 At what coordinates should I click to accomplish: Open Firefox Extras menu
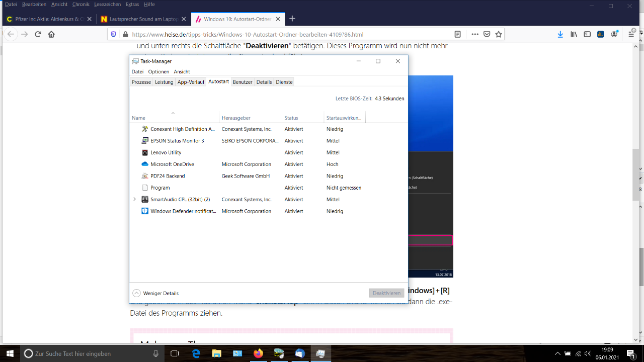pos(132,4)
